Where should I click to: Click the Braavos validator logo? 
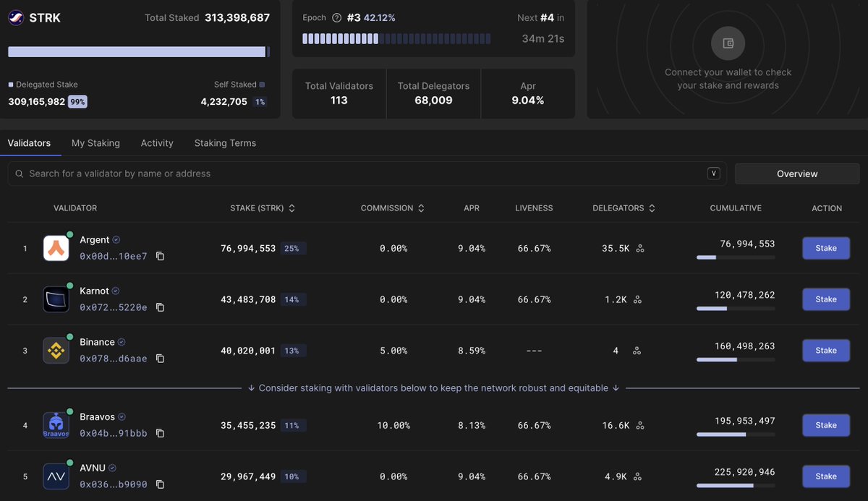[x=56, y=425]
